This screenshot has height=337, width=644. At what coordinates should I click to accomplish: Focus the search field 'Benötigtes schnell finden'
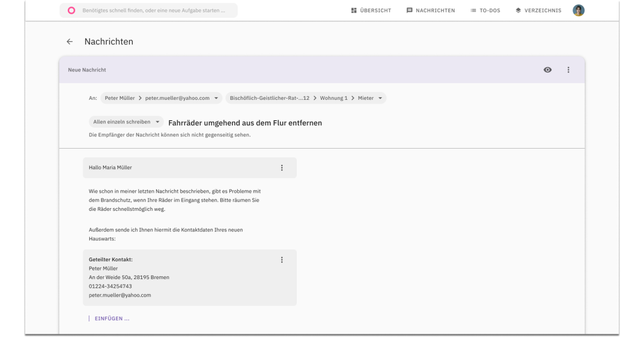(x=149, y=10)
